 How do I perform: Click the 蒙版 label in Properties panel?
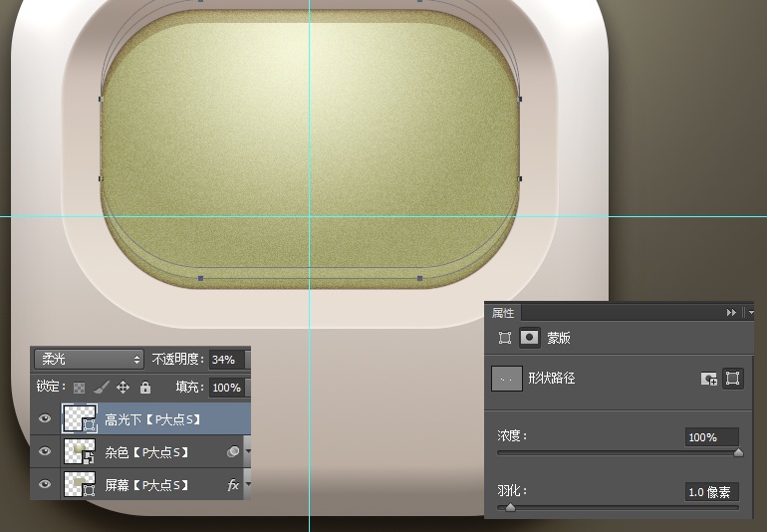click(x=559, y=338)
